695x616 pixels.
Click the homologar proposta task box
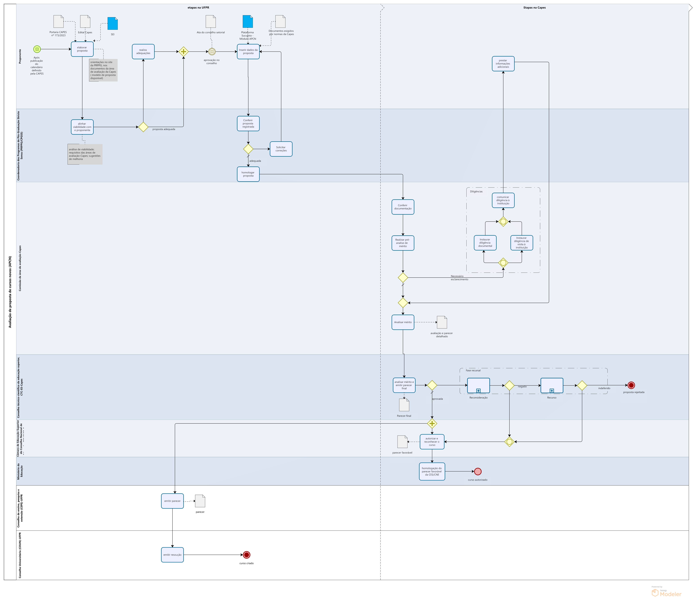tap(248, 174)
